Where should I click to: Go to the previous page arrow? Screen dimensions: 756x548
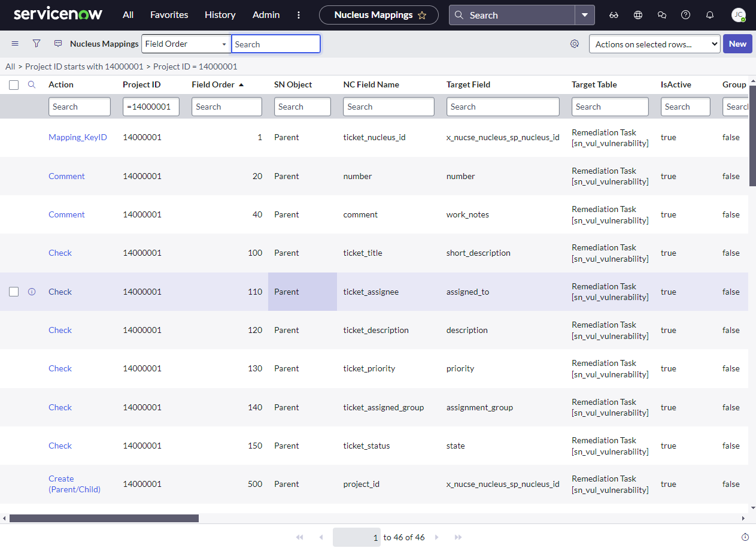pyautogui.click(x=321, y=537)
